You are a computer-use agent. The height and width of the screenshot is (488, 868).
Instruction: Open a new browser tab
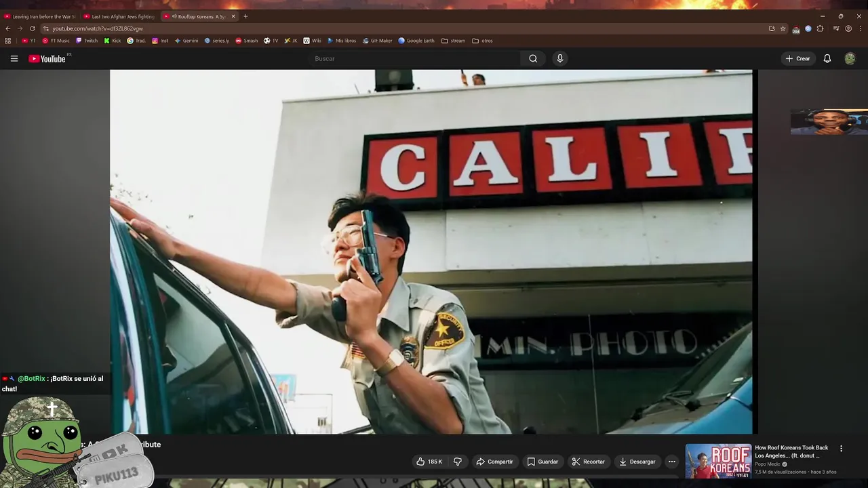pos(245,16)
